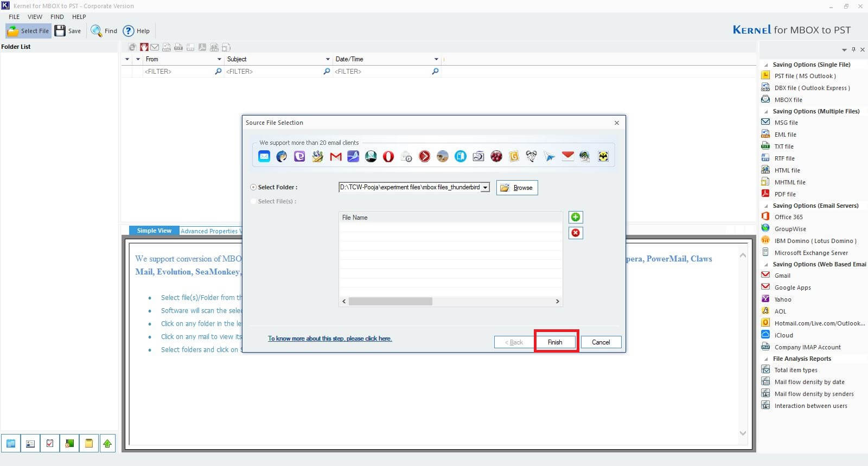Open the VIEW menu
868x466 pixels.
35,17
